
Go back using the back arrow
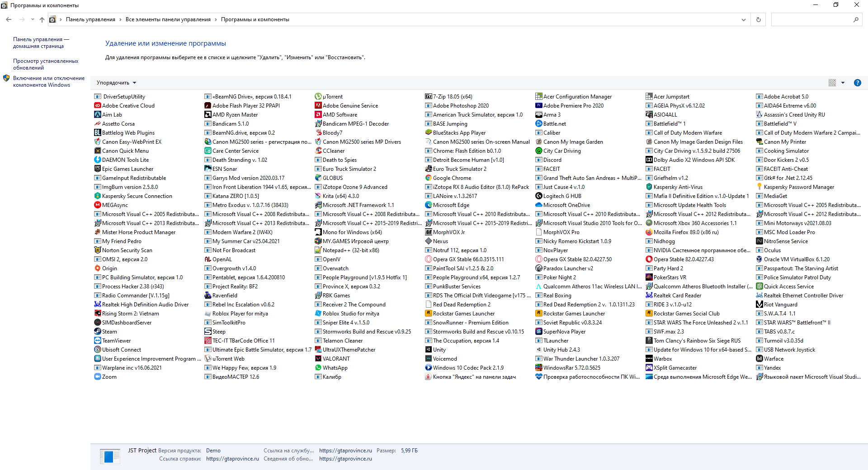pos(9,19)
